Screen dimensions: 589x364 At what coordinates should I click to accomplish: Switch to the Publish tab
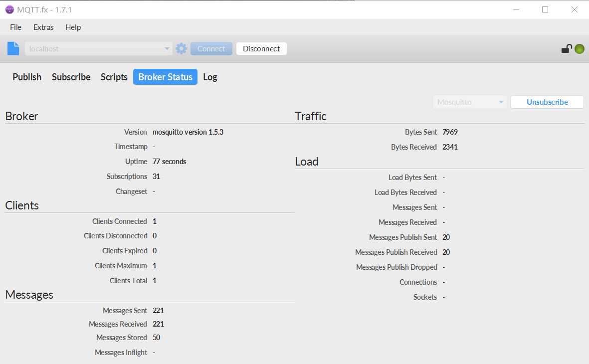27,77
